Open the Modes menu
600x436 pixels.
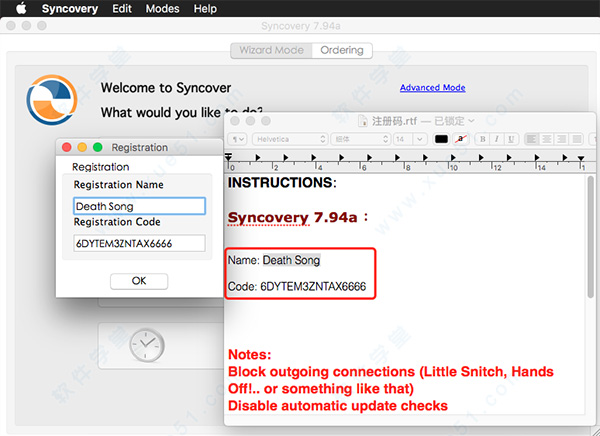[162, 9]
